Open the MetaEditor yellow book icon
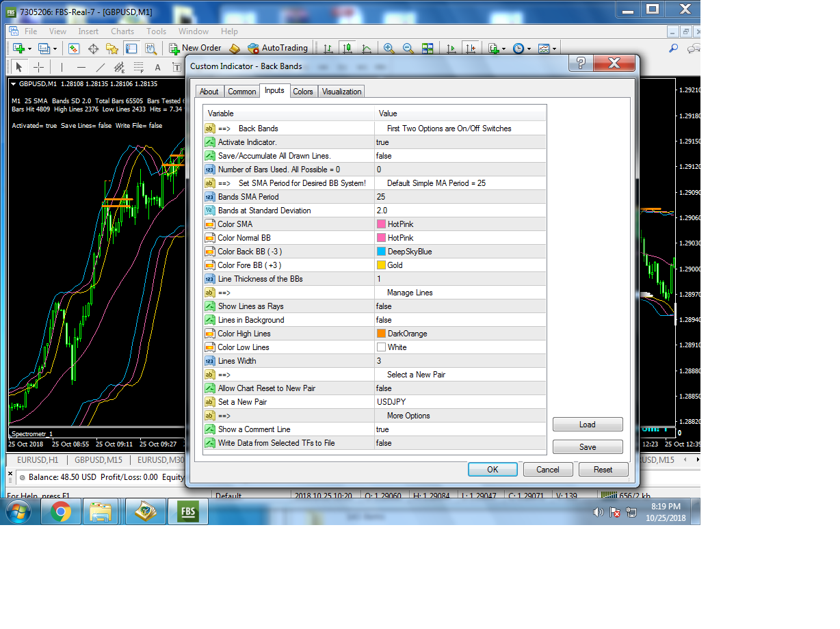 point(235,49)
